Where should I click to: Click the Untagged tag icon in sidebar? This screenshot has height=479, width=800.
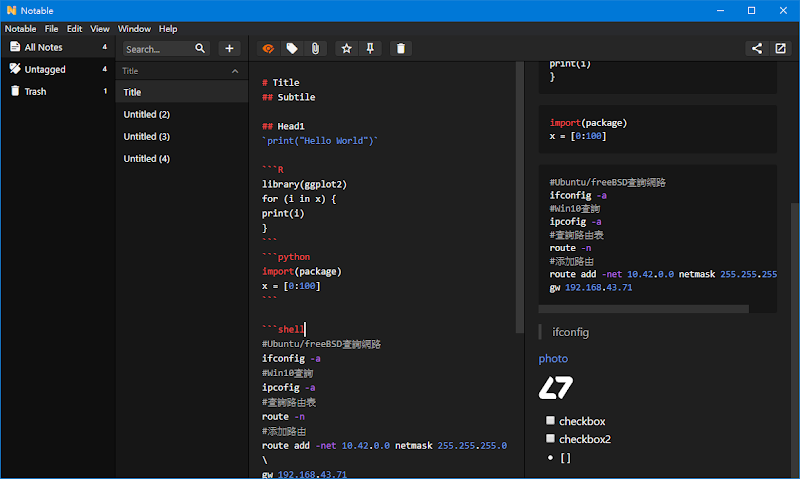(x=15, y=69)
